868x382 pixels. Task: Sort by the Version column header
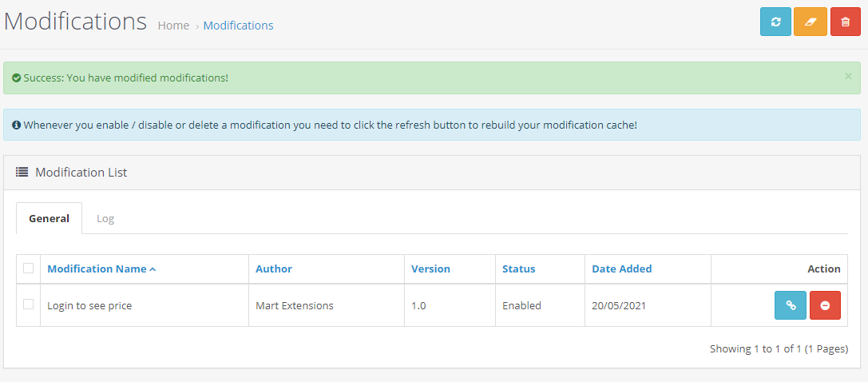[430, 269]
